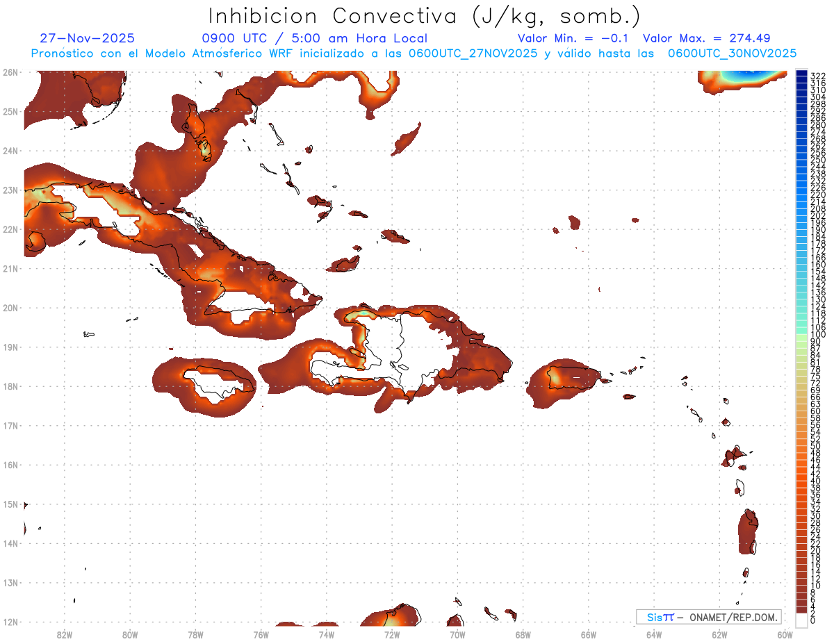Click the 'Valor Min. = -0.1' readout
The height and width of the screenshot is (644, 834).
573,38
